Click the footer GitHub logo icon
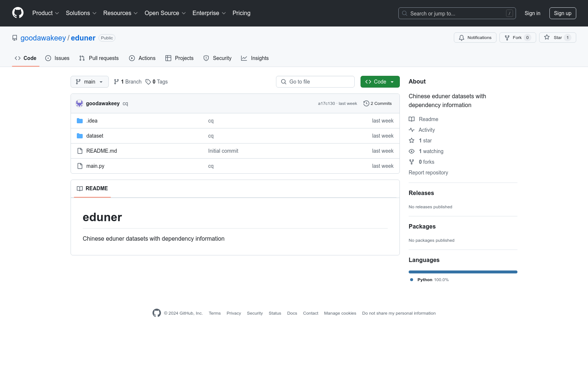Viewport: 588px width, 368px height. coord(157,313)
